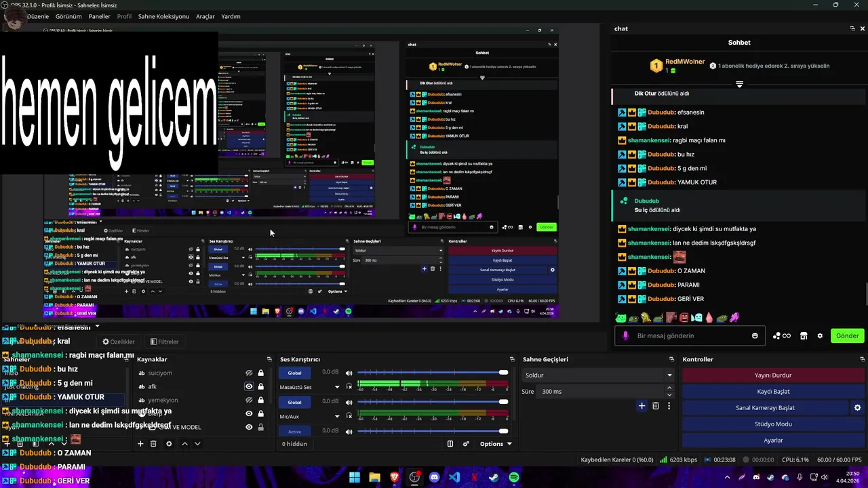Collapse chat leaderboard header arrow

(739, 85)
